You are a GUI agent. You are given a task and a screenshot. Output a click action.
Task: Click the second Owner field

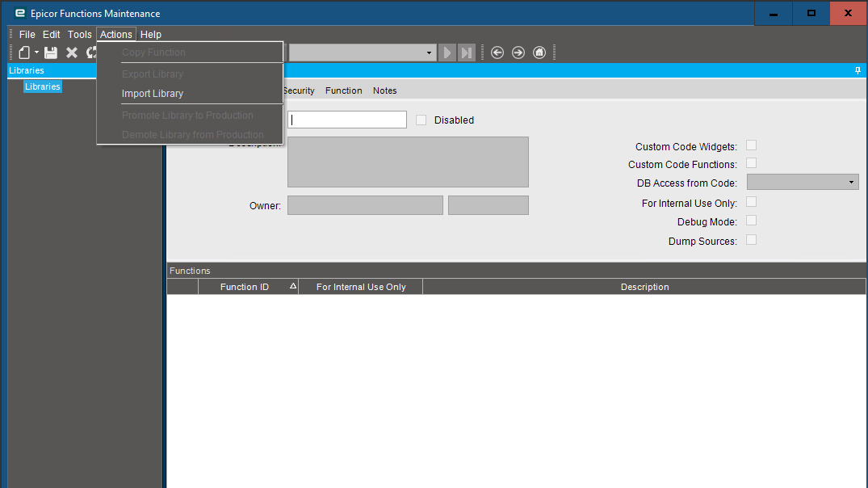489,205
